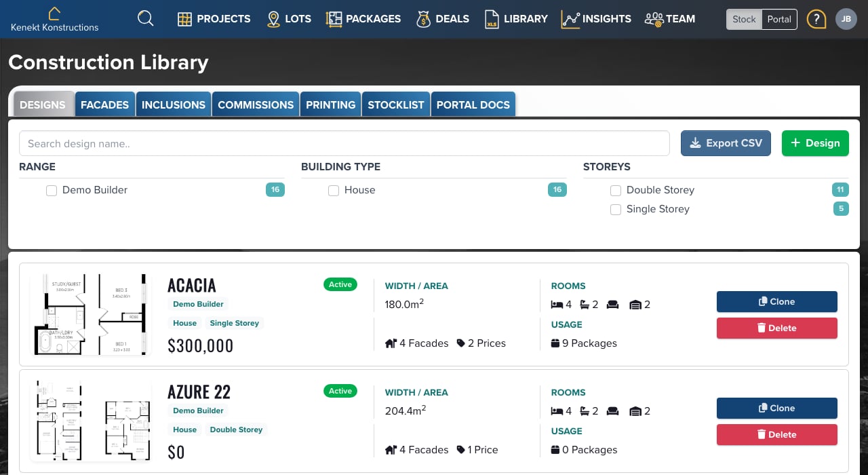868x475 pixels.
Task: Click the garage icon in Acacia rooms
Action: 635,305
